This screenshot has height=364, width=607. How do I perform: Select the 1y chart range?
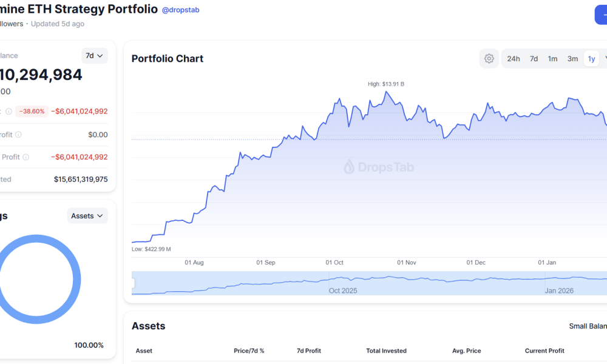tap(591, 59)
